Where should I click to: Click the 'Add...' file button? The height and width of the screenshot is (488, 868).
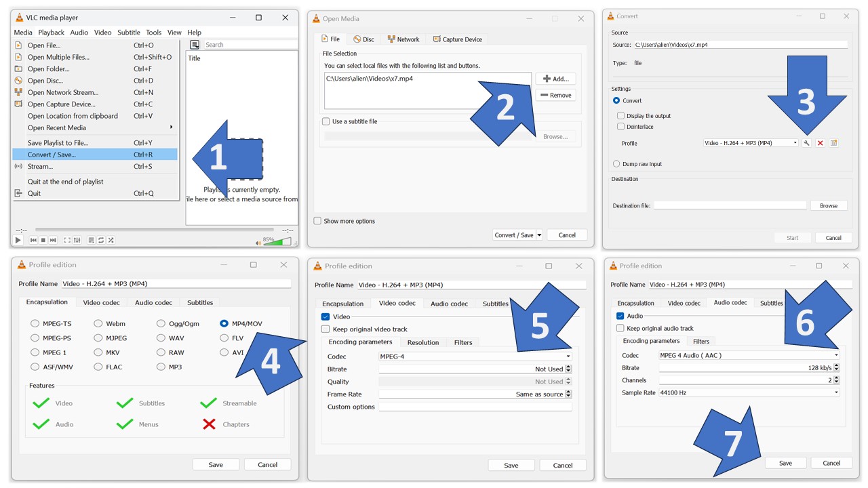pyautogui.click(x=555, y=79)
